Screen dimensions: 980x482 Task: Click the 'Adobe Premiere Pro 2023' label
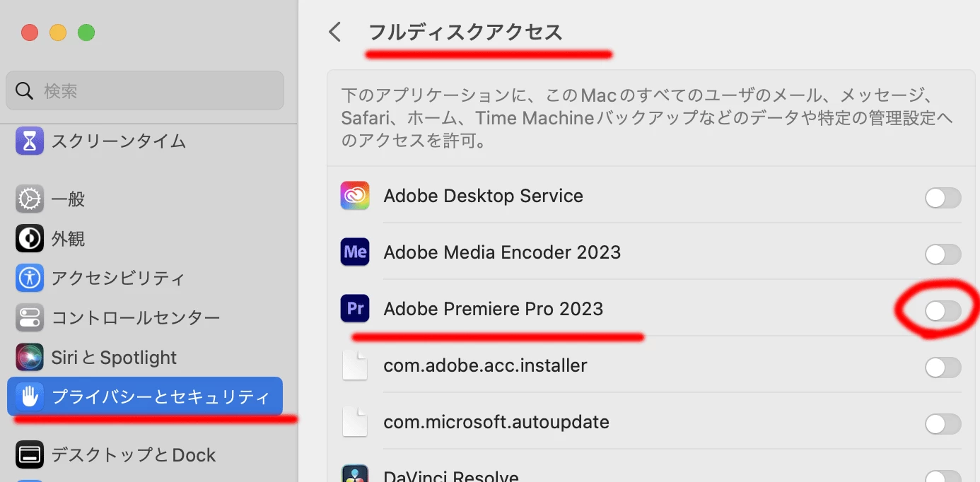(494, 309)
